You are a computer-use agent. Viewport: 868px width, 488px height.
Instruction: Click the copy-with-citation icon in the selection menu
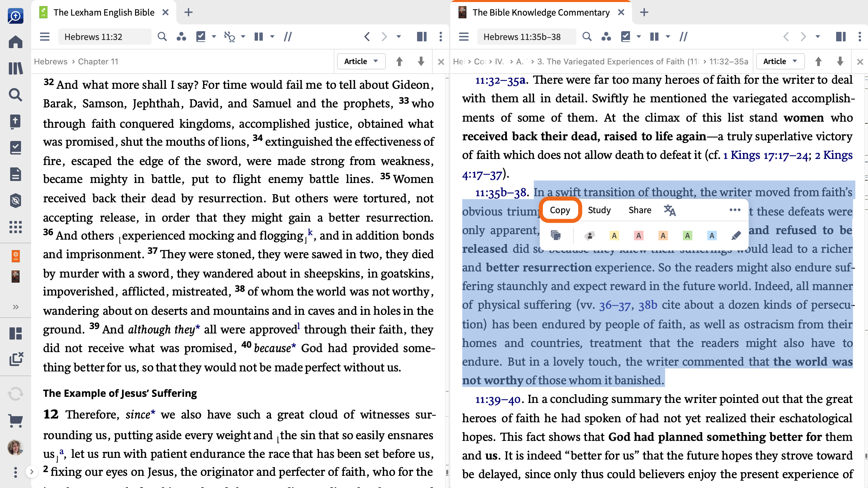point(556,235)
